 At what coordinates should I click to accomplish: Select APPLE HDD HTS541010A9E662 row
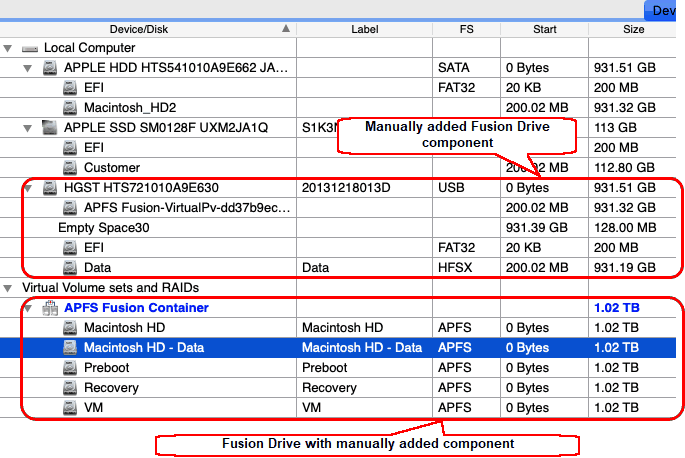point(338,68)
